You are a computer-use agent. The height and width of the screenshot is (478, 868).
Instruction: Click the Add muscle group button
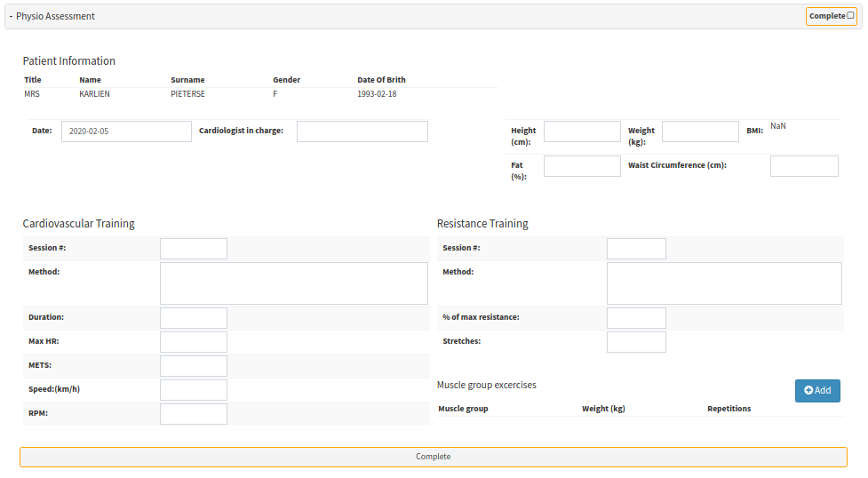(x=816, y=391)
